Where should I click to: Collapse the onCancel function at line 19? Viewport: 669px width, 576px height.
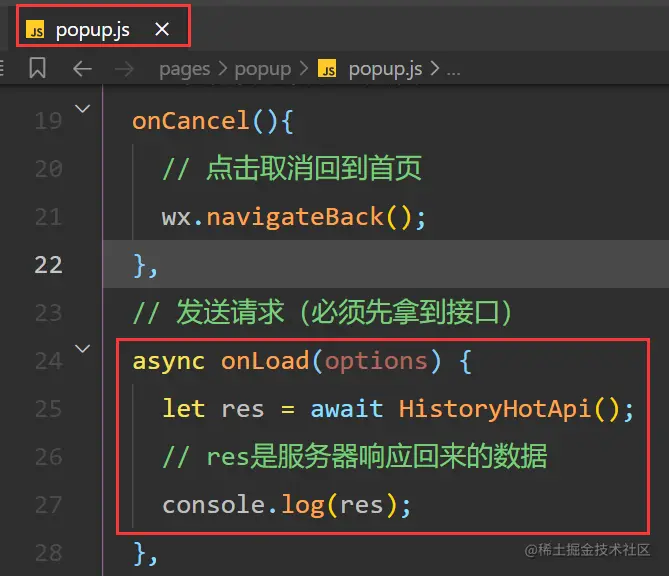(x=82, y=108)
